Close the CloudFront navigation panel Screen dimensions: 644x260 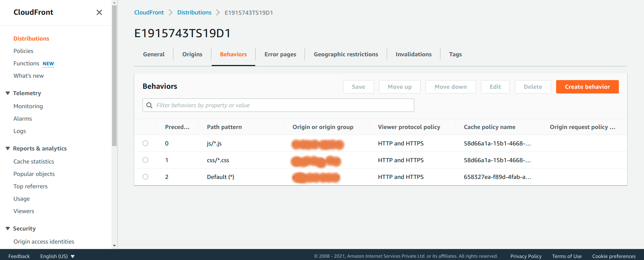[99, 12]
